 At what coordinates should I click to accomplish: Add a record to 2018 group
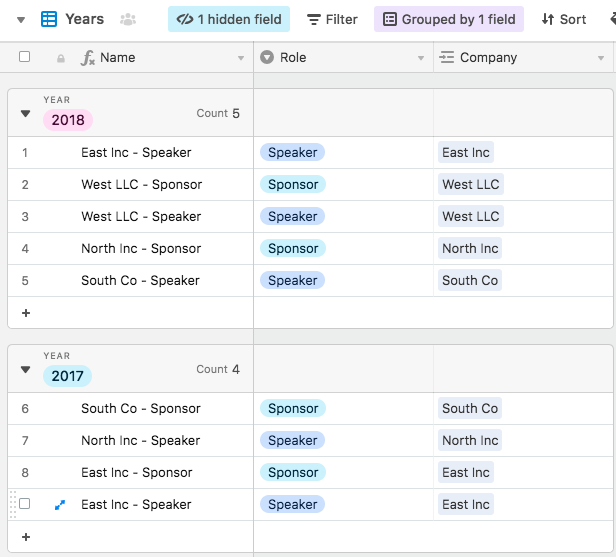pyautogui.click(x=26, y=313)
